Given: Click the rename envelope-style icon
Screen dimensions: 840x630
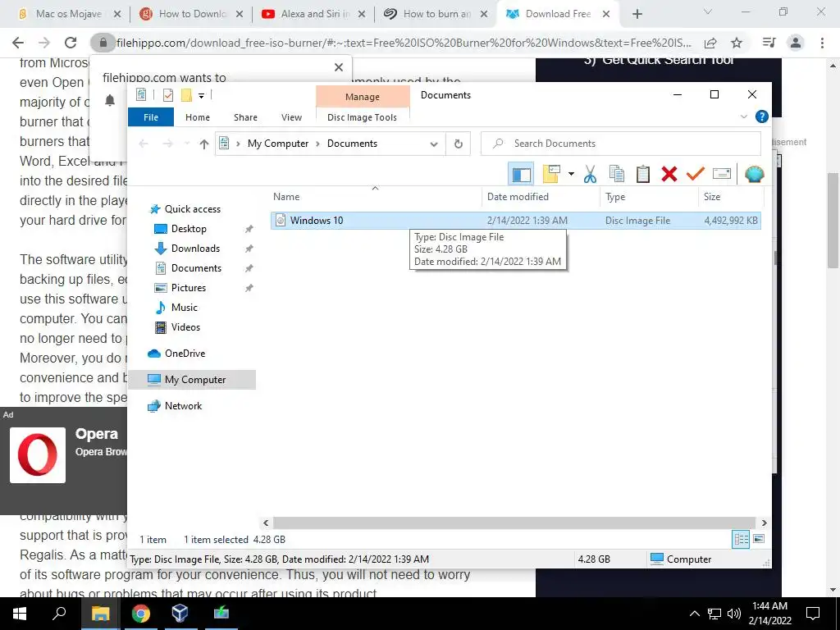Looking at the screenshot, I should (722, 174).
